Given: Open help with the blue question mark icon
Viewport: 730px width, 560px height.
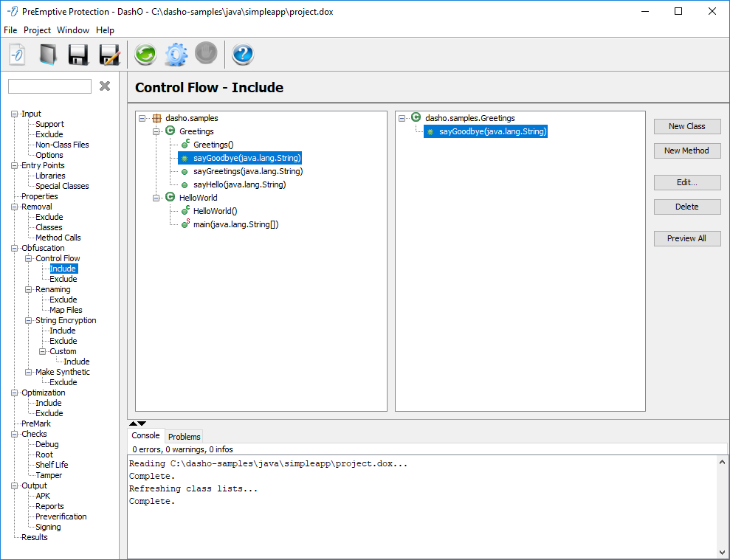Looking at the screenshot, I should [243, 55].
